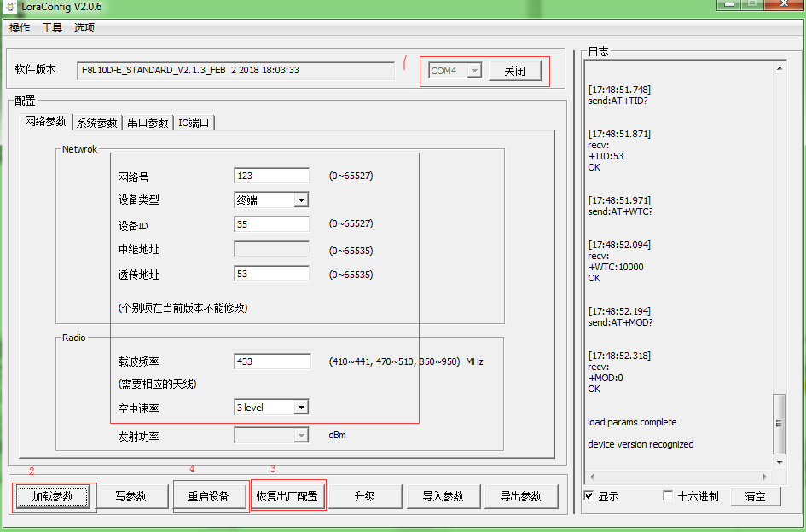Screen dimensions: 806x532
Task: Click the 导出参数 button
Action: coord(521,496)
